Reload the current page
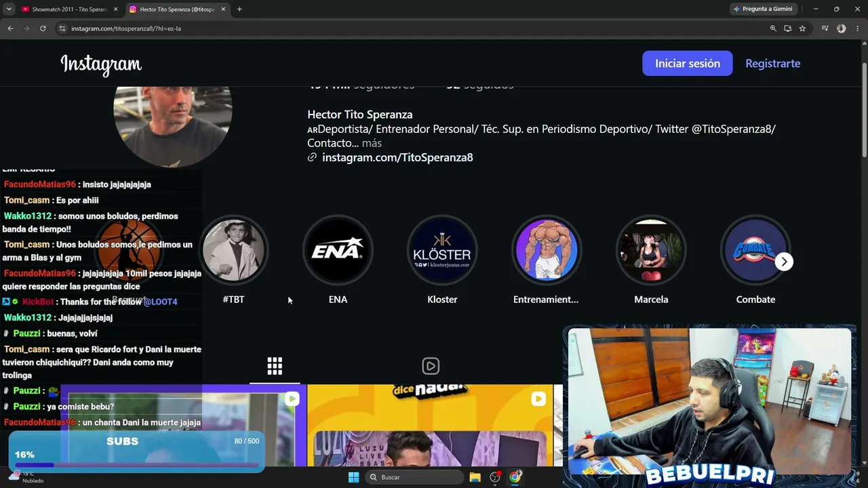 (43, 28)
